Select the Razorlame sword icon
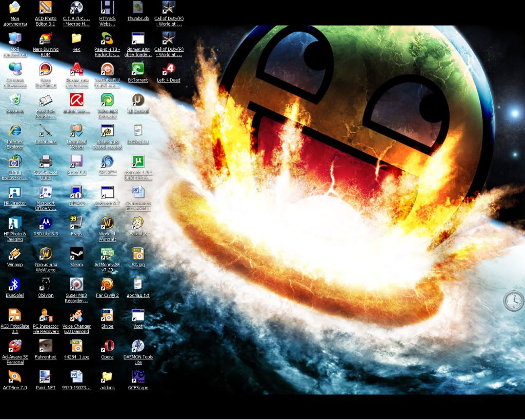The image size is (525, 420). tap(46, 131)
